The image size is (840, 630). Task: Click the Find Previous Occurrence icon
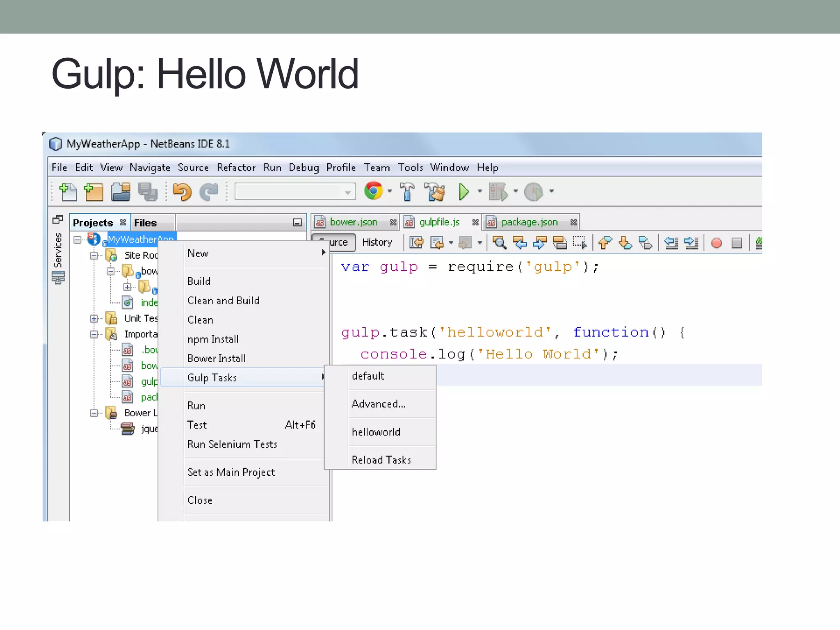(x=520, y=243)
